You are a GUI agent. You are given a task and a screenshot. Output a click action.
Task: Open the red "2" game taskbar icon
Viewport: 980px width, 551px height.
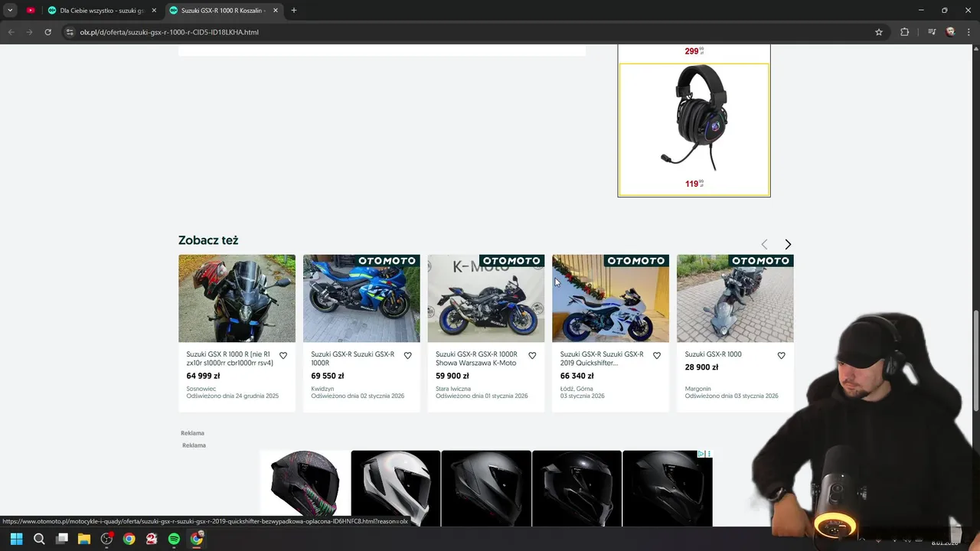pyautogui.click(x=152, y=539)
